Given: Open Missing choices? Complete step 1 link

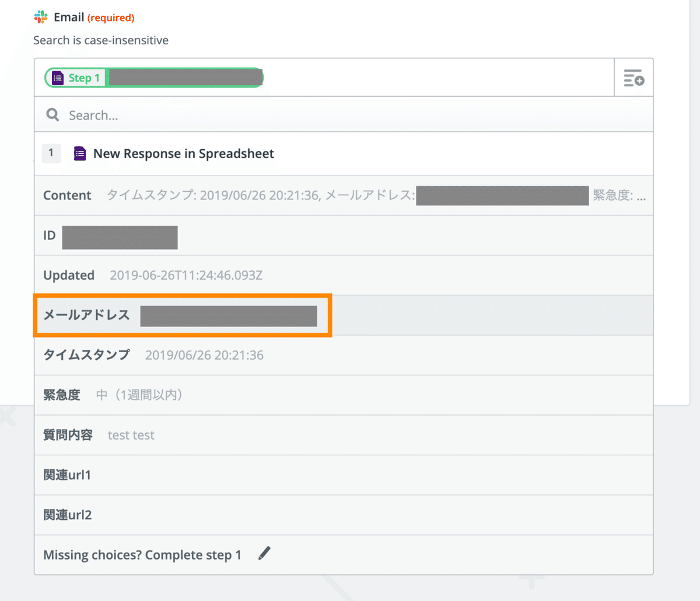Looking at the screenshot, I should click(x=142, y=555).
